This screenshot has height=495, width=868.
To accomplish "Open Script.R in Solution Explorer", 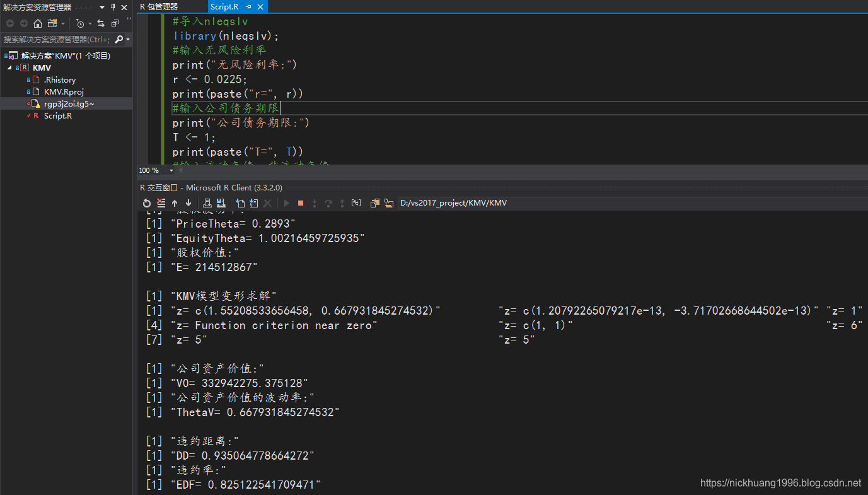I will [58, 115].
